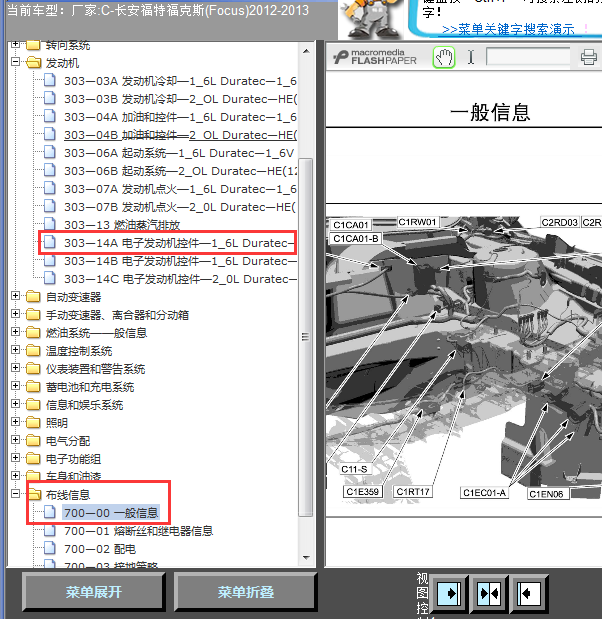Click the 温度控制系统 folder icon
This screenshot has width=602, height=619.
pos(34,350)
